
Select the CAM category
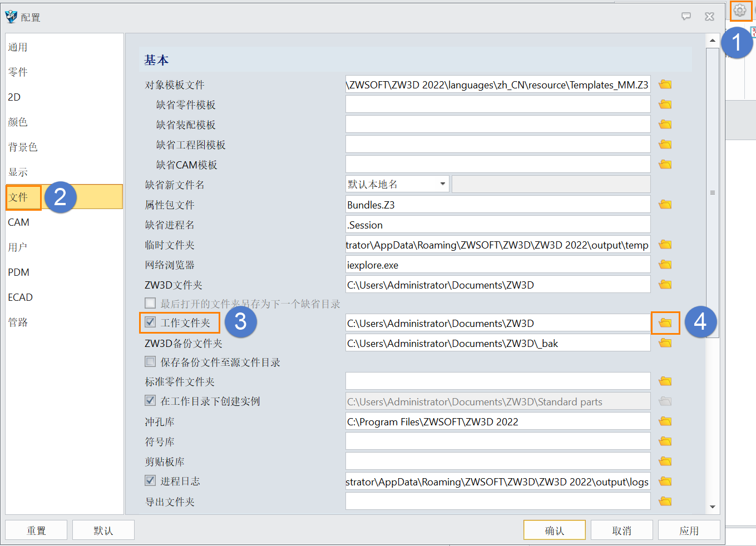point(65,222)
